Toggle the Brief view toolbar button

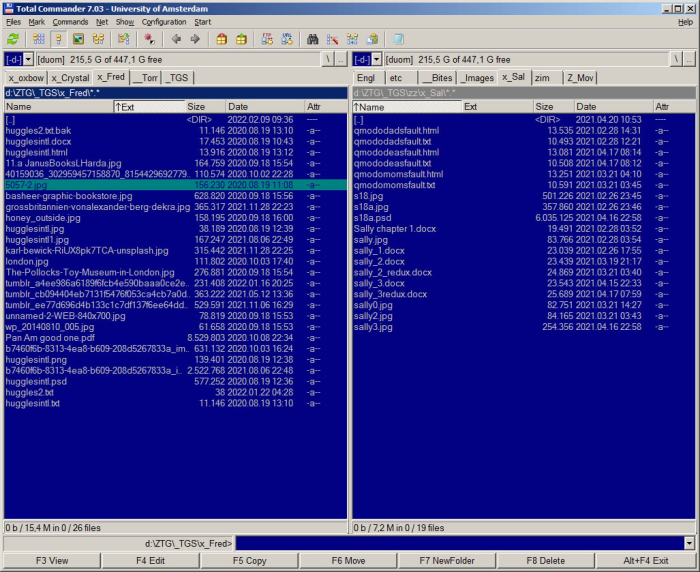[x=39, y=39]
